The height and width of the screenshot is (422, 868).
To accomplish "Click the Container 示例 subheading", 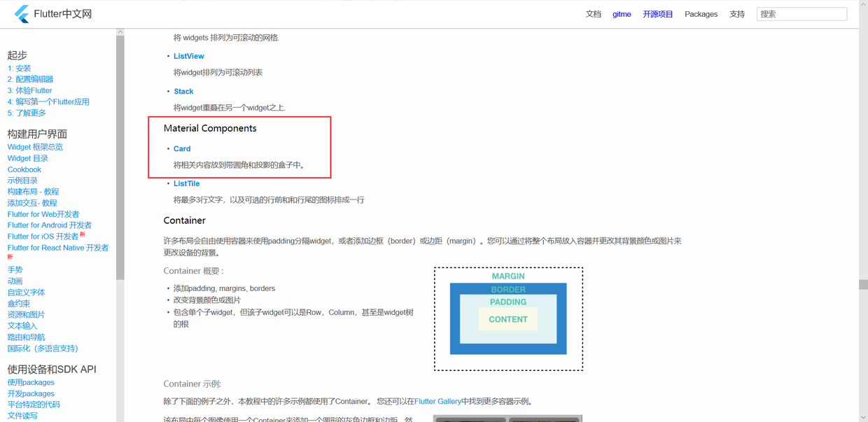I will click(192, 384).
